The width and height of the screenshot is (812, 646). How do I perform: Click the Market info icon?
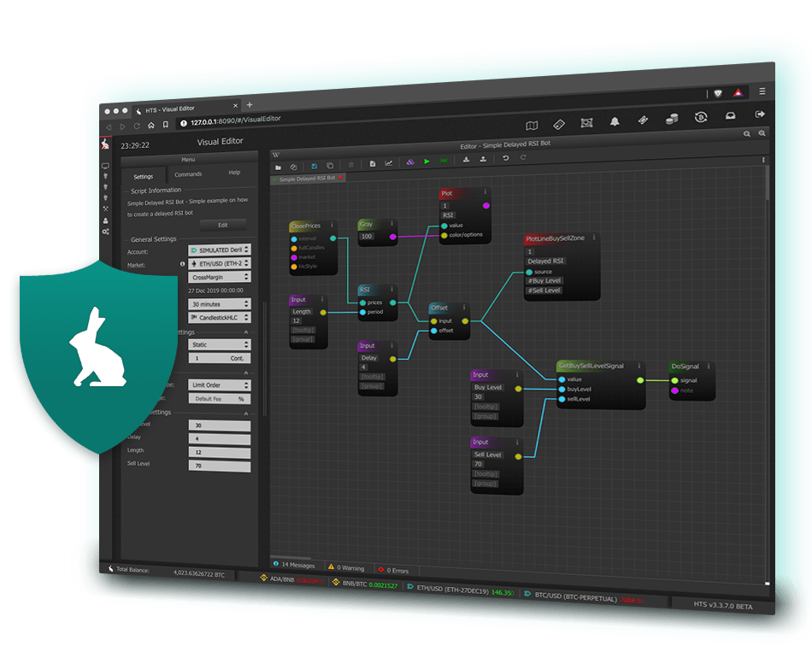click(182, 264)
